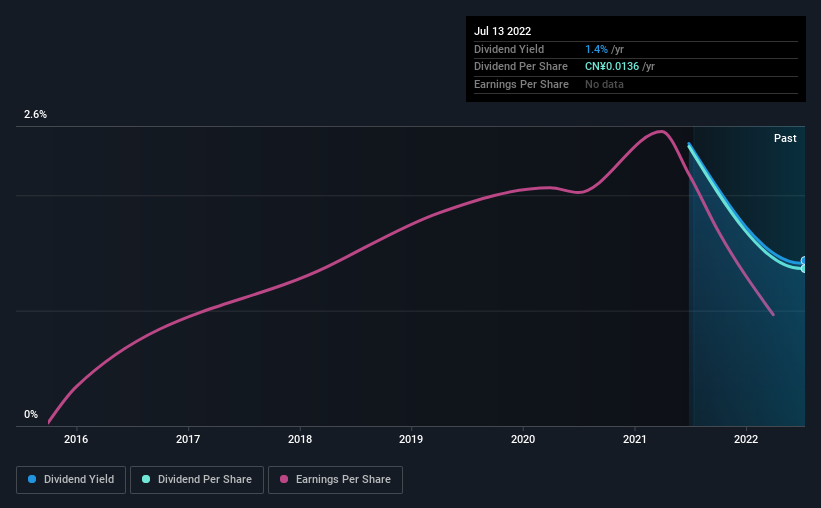Select the 2020 tick on the time axis
Viewport: 821px width, 508px height.
tap(523, 439)
